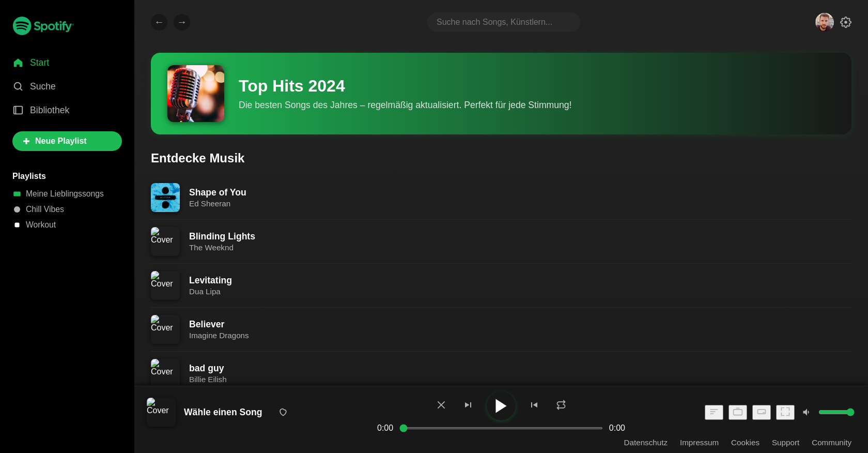868x453 pixels.
Task: Enter fullscreen with the expand icon
Action: [785, 412]
